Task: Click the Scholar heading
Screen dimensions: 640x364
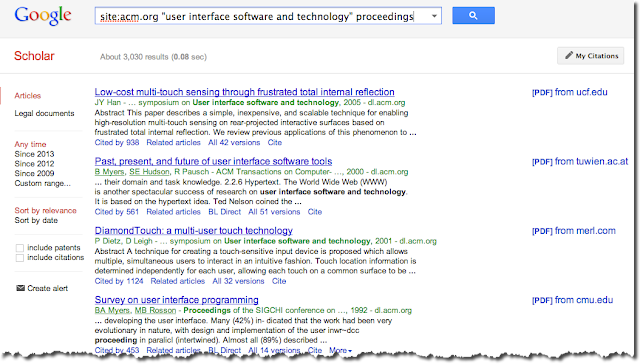Action: (x=34, y=56)
